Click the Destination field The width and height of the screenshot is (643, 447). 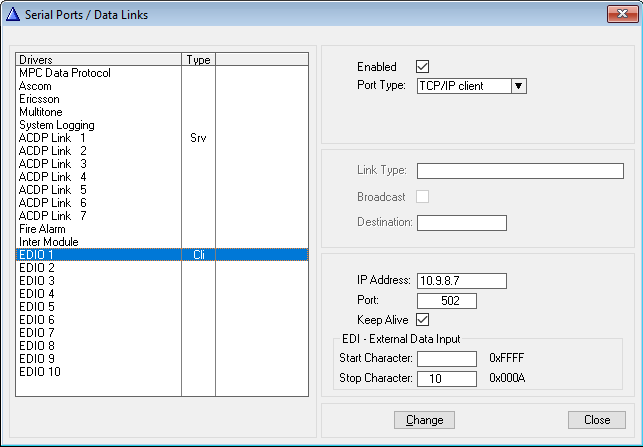coord(462,223)
